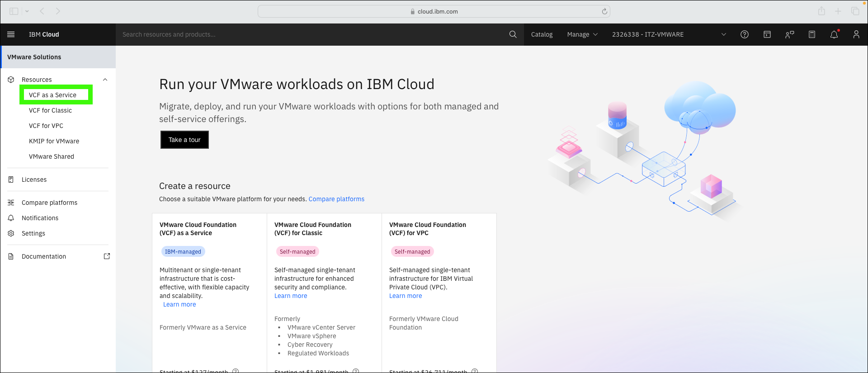The height and width of the screenshot is (373, 868).
Task: Open the cost estimator calculator icon
Action: pos(812,34)
